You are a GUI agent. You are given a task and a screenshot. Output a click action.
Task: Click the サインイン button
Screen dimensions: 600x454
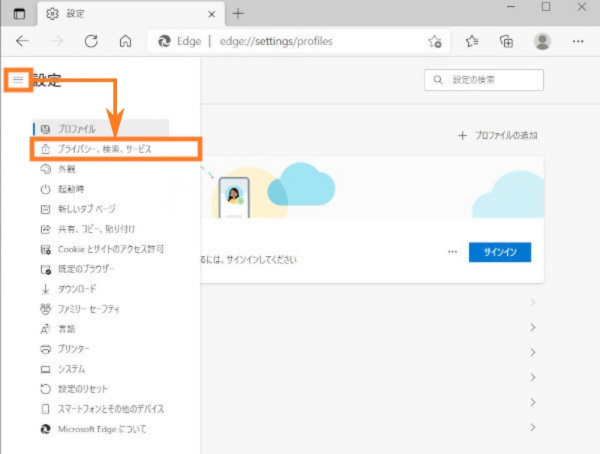click(x=499, y=252)
